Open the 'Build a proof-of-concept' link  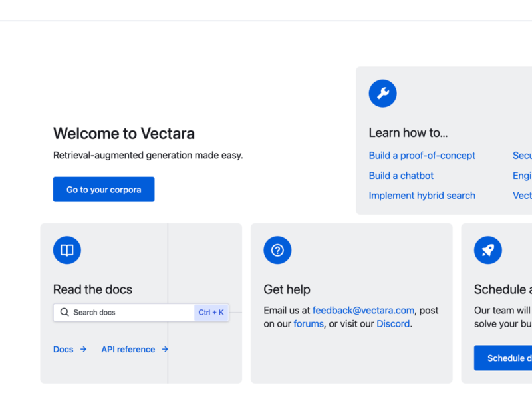pos(422,155)
